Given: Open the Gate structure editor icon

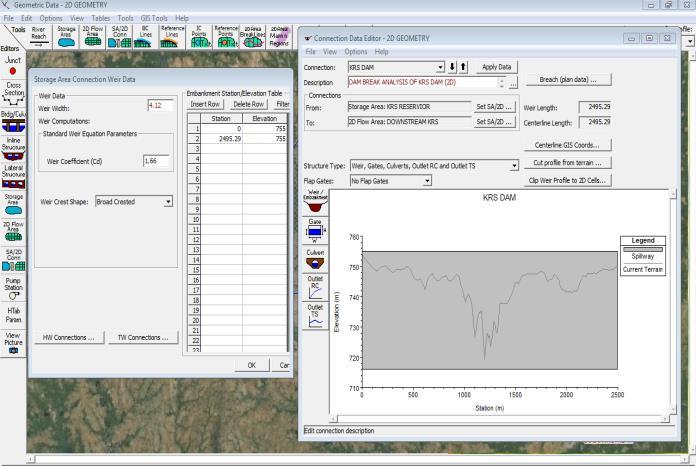Looking at the screenshot, I should (315, 231).
